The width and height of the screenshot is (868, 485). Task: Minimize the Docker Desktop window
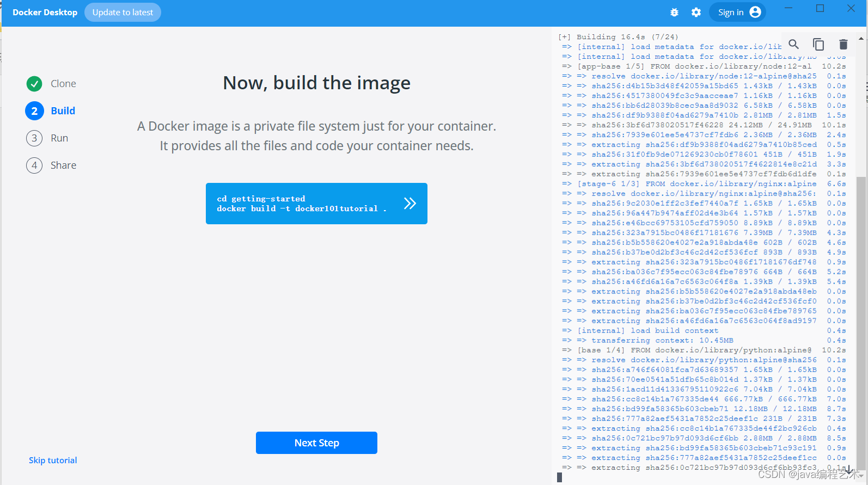click(788, 8)
